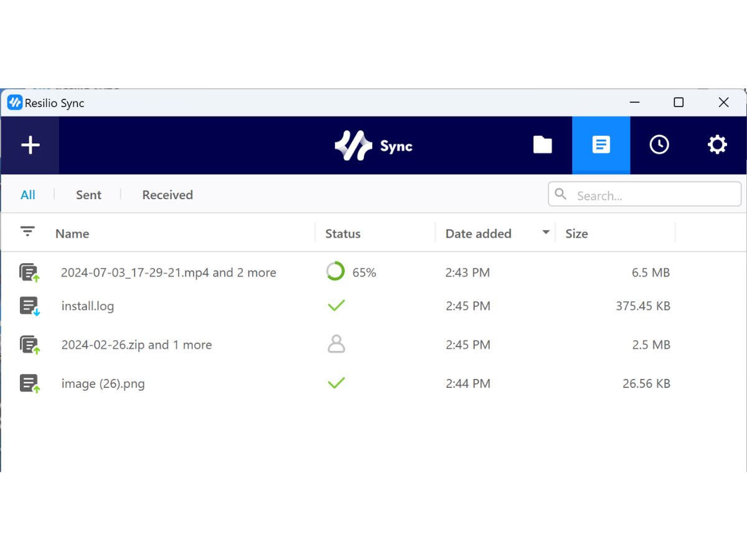Select the image (26).png file name
The image size is (747, 560).
click(103, 383)
